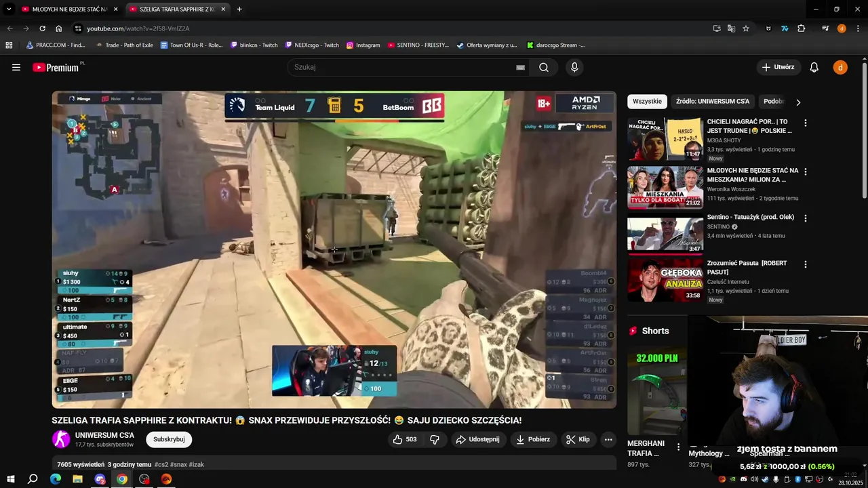Open OBS Studio from the taskbar
The height and width of the screenshot is (488, 868).
click(144, 479)
